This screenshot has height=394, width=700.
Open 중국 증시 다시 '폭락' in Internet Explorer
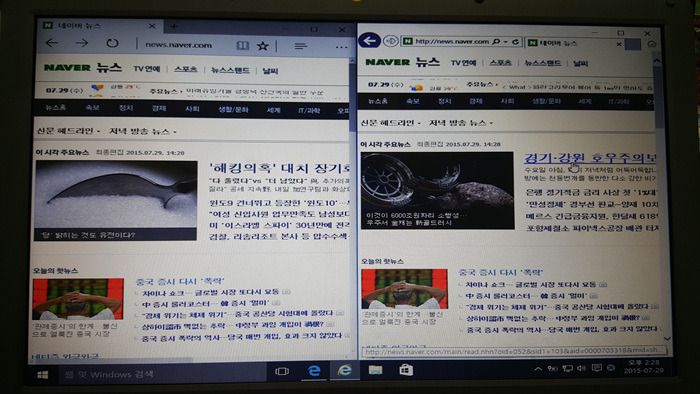pyautogui.click(x=501, y=272)
